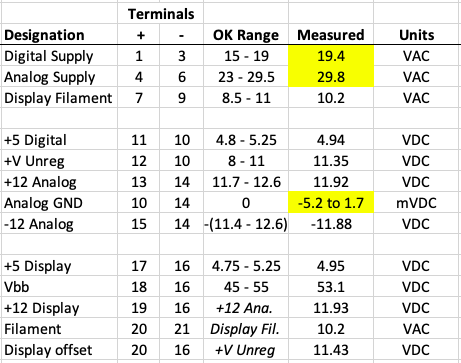461x363 pixels.
Task: Select the italic Display Fil. cell
Action: 246,329
